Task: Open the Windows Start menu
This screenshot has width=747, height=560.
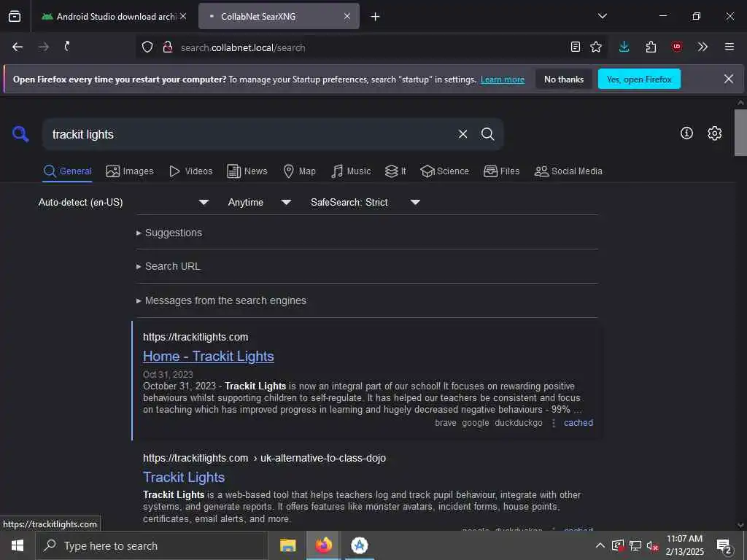Action: [18, 545]
